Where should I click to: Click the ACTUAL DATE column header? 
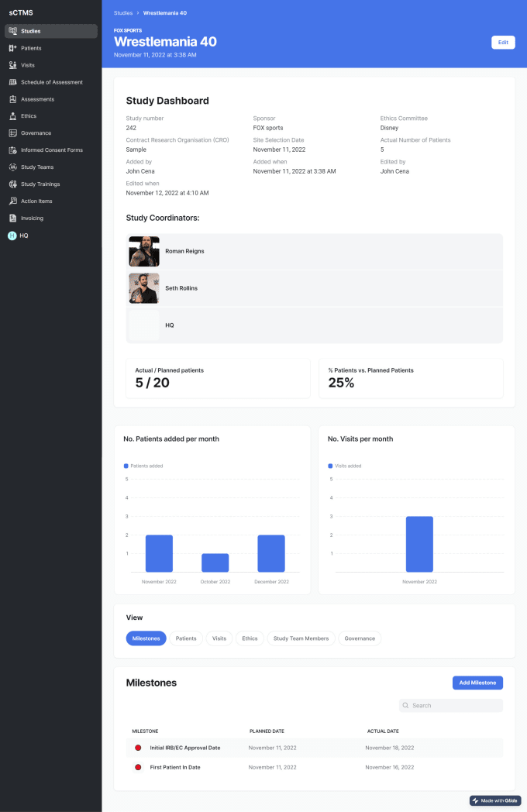point(383,731)
